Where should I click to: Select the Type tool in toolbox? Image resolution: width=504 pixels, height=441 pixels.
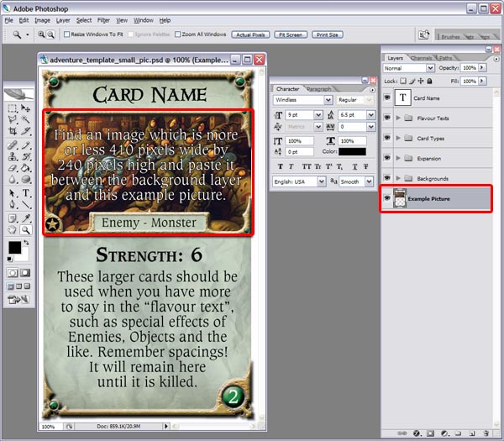(26, 193)
